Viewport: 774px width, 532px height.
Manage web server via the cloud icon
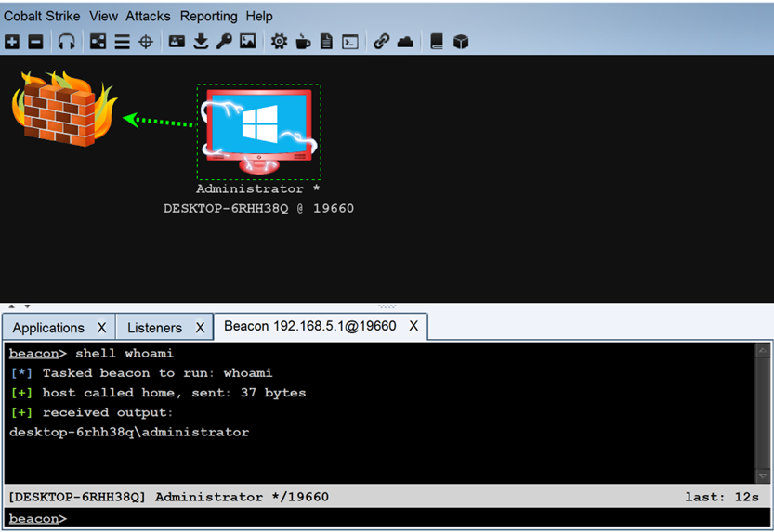[405, 42]
